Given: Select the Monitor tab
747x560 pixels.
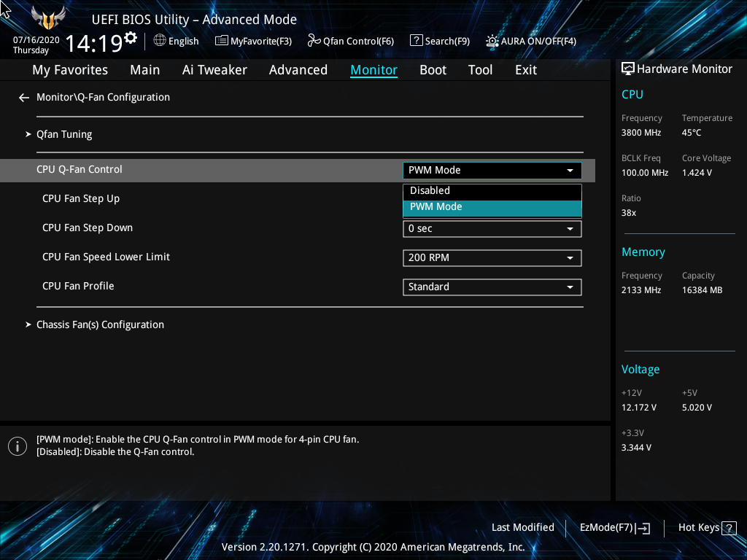Looking at the screenshot, I should click(x=373, y=70).
